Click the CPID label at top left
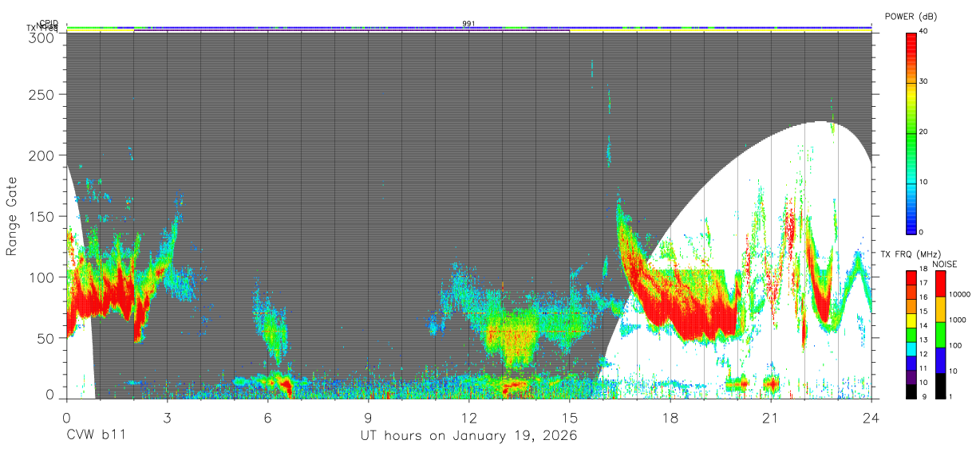The image size is (980, 452). click(x=49, y=23)
